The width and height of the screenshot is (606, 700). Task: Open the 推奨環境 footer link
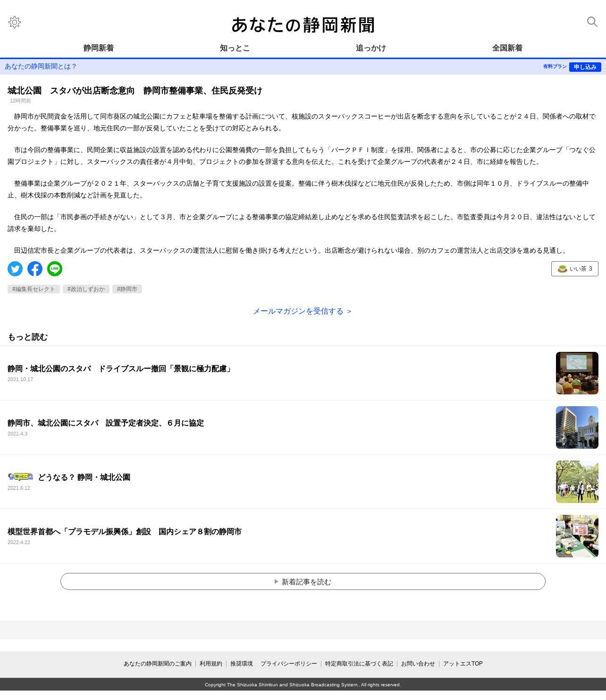(x=242, y=664)
